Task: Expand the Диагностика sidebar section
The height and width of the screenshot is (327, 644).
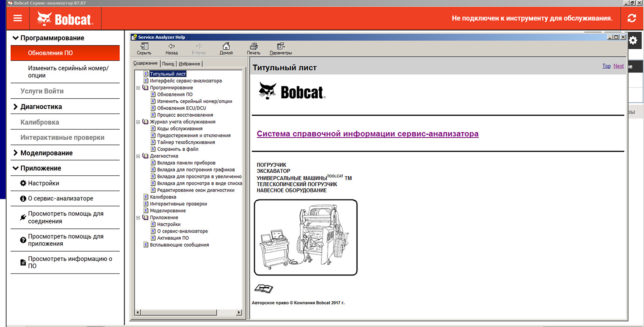Action: coord(15,107)
